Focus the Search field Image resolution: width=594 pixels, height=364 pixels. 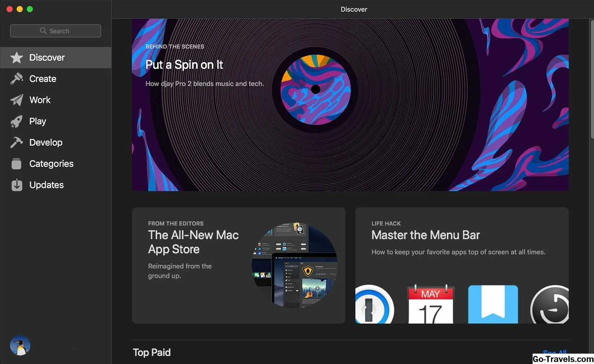(56, 31)
